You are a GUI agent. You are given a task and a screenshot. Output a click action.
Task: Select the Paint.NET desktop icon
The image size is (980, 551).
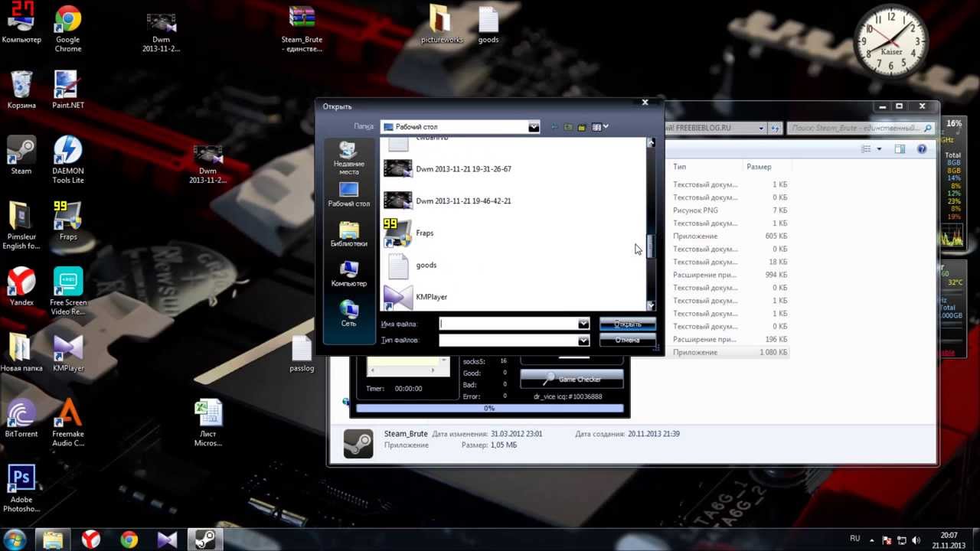pos(67,90)
